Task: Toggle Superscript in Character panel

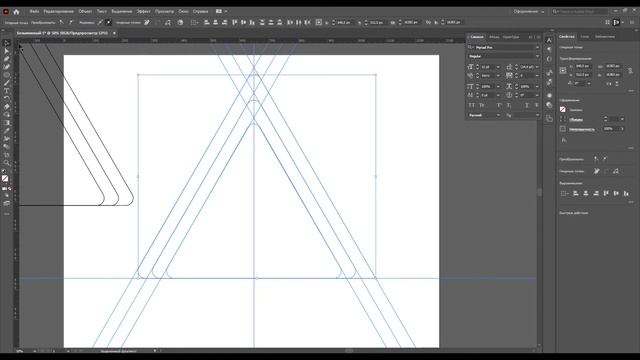Action: click(499, 105)
